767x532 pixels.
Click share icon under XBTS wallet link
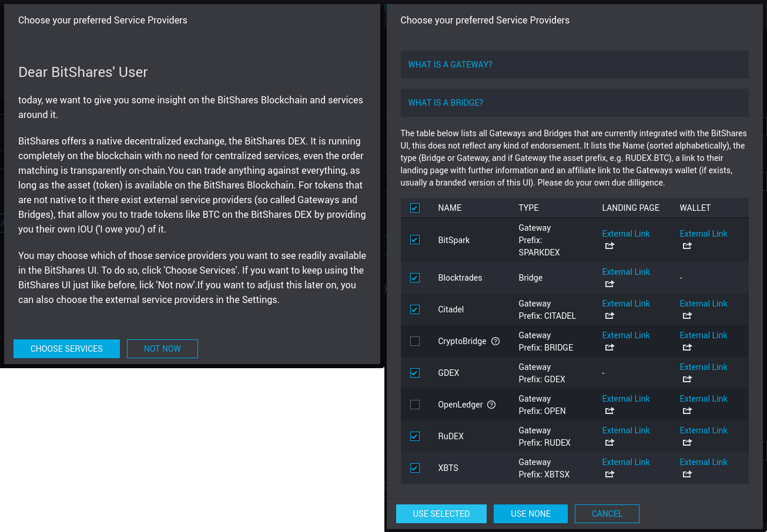point(687,474)
